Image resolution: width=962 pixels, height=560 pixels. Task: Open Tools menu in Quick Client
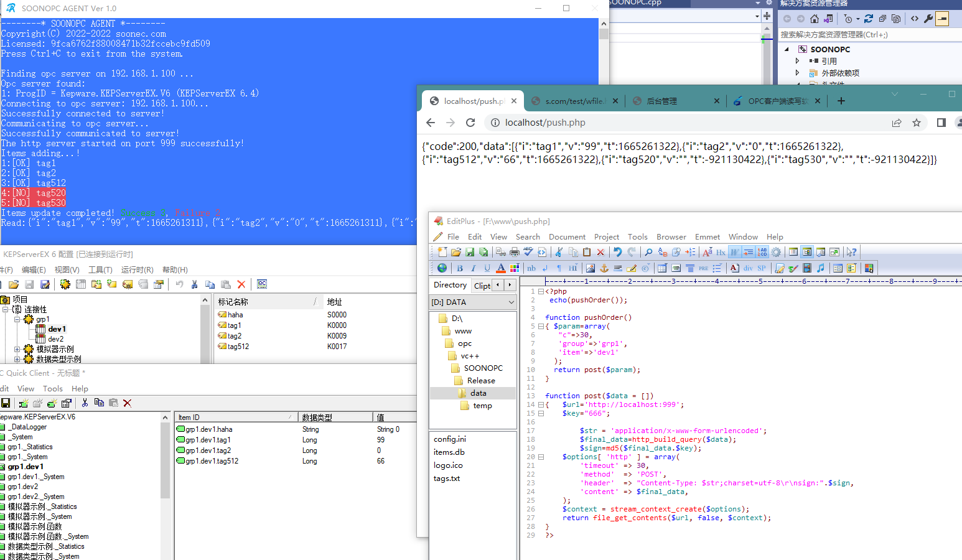[x=53, y=389]
